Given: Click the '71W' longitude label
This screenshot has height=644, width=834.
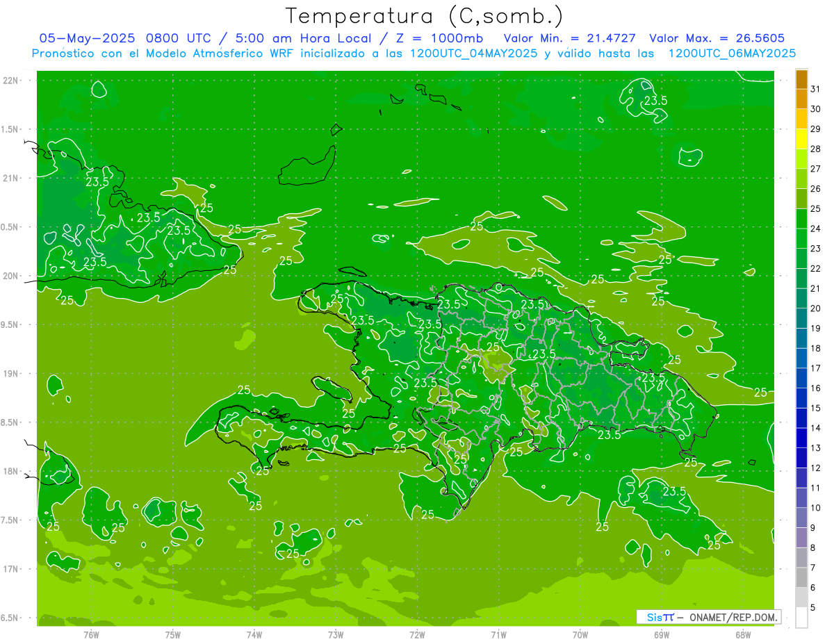Looking at the screenshot, I should click(498, 634).
